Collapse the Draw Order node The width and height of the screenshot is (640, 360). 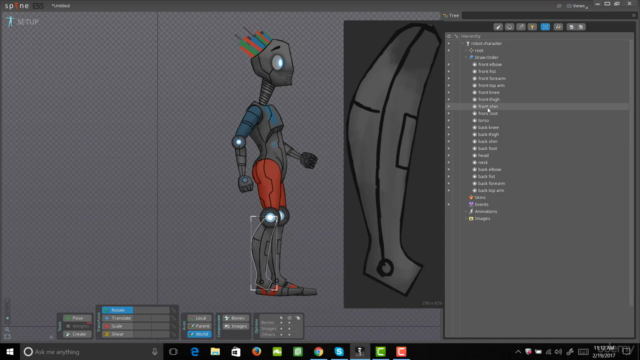pos(467,58)
